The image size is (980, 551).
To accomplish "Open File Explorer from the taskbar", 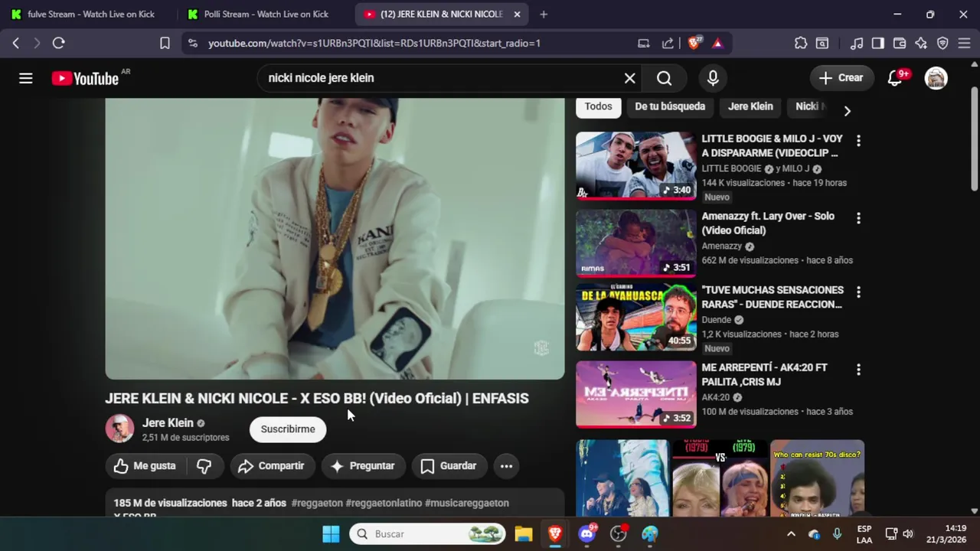I will pos(524,533).
